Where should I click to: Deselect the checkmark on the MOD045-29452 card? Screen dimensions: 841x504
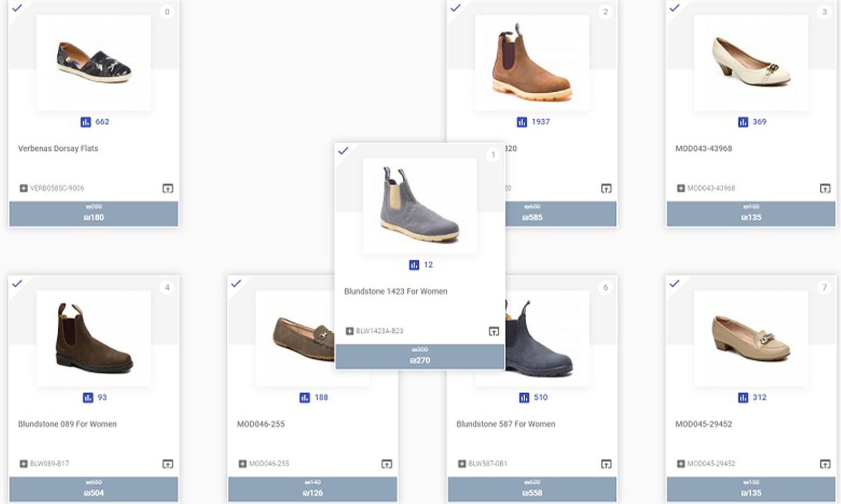pos(674,284)
